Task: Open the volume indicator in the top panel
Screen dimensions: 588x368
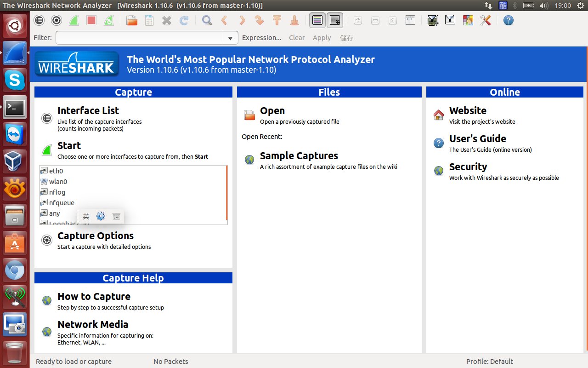Action: [543, 6]
